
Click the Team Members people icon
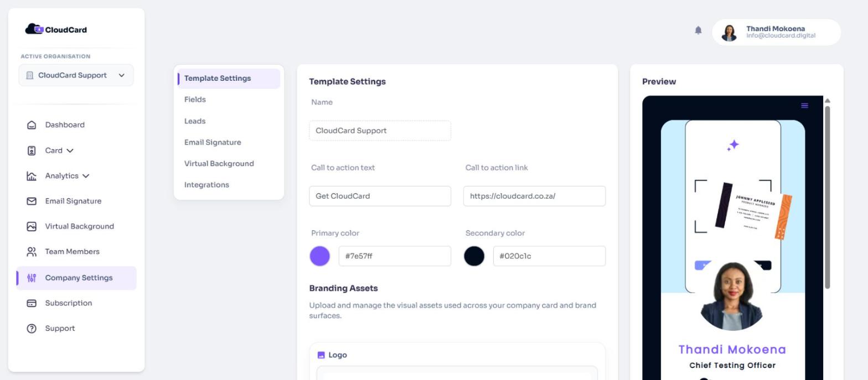click(32, 252)
